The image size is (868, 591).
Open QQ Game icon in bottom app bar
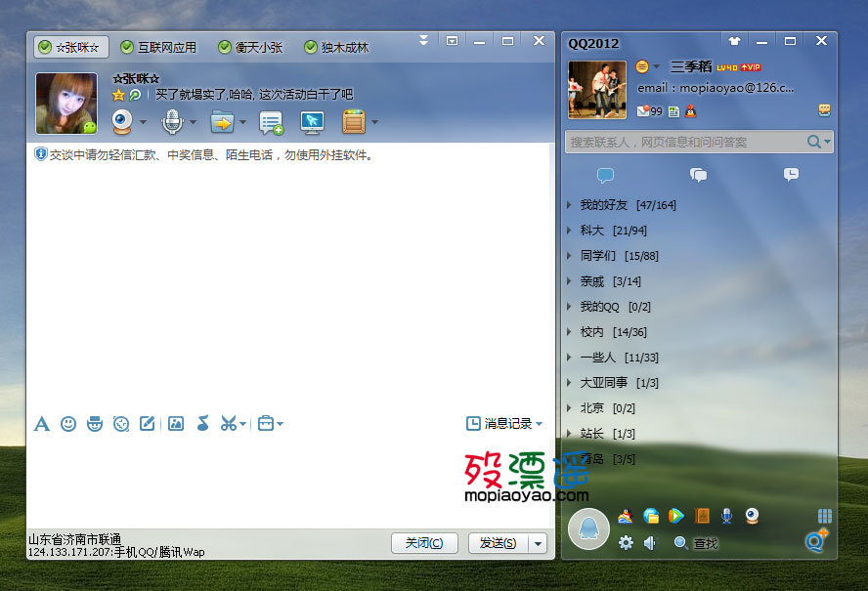click(x=626, y=517)
